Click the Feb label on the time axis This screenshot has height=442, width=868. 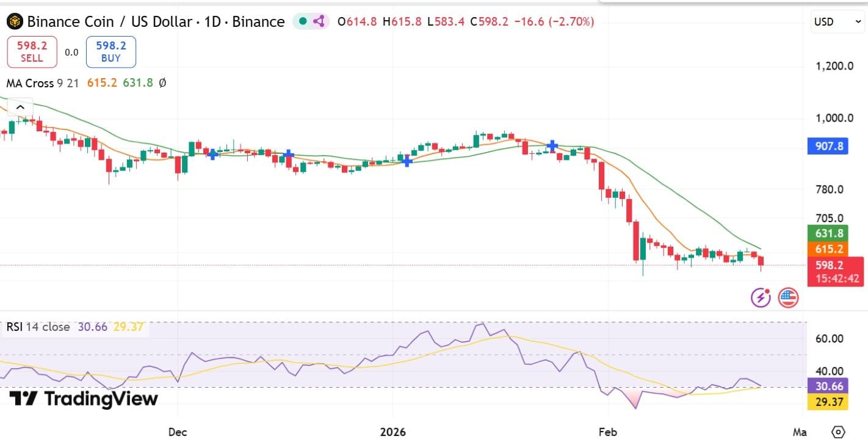click(x=607, y=432)
